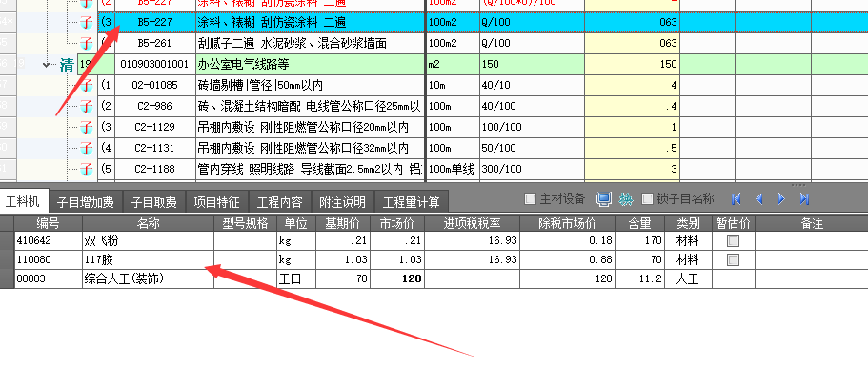This screenshot has height=370, width=868.
Task: Click the 子 icon beside C2-986
Action: [87, 106]
